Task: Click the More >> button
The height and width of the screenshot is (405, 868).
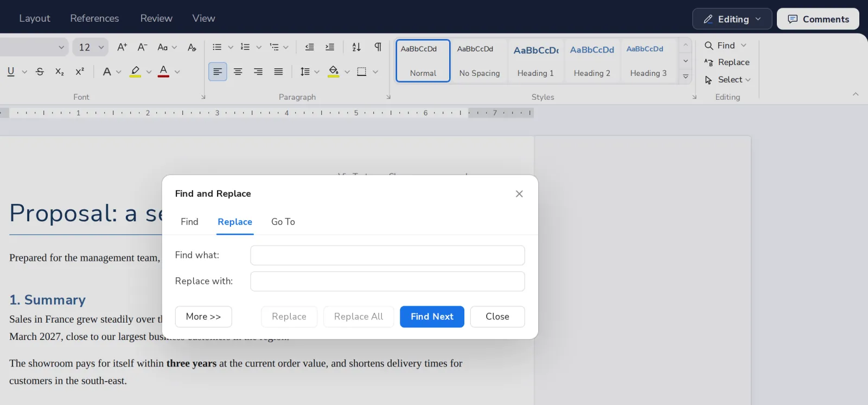Action: click(x=203, y=317)
